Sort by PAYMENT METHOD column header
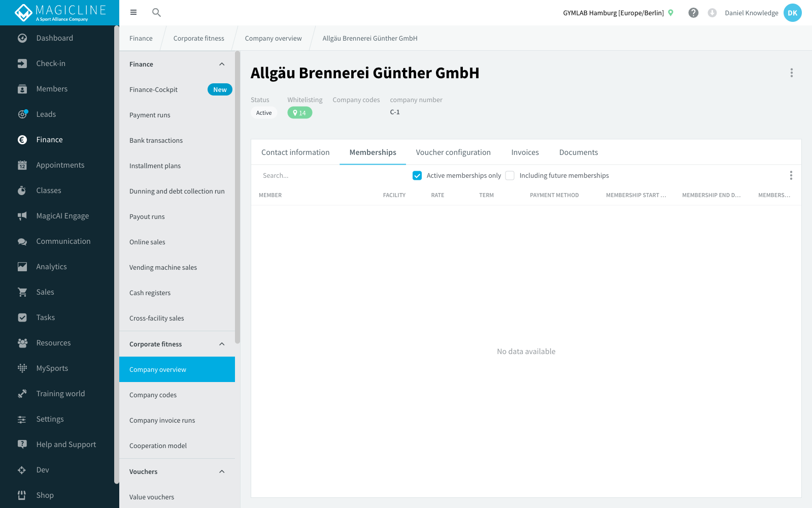The image size is (812, 508). point(554,195)
